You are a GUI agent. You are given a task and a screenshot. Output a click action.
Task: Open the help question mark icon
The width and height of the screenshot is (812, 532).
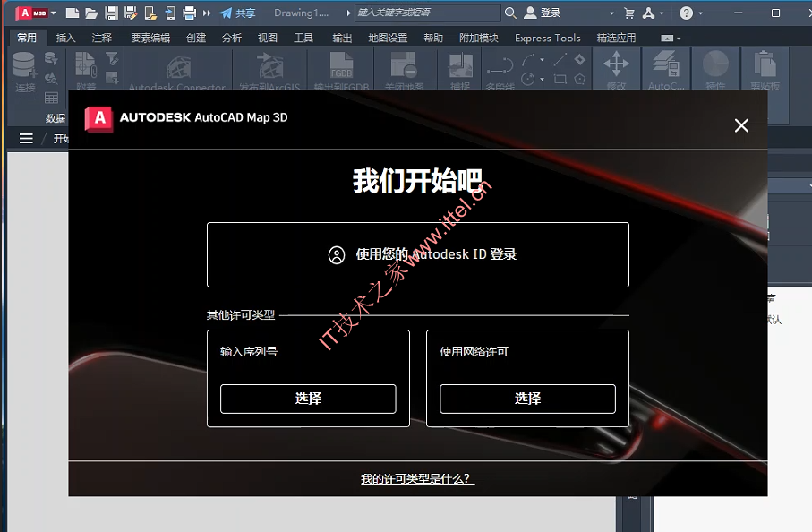pyautogui.click(x=686, y=13)
